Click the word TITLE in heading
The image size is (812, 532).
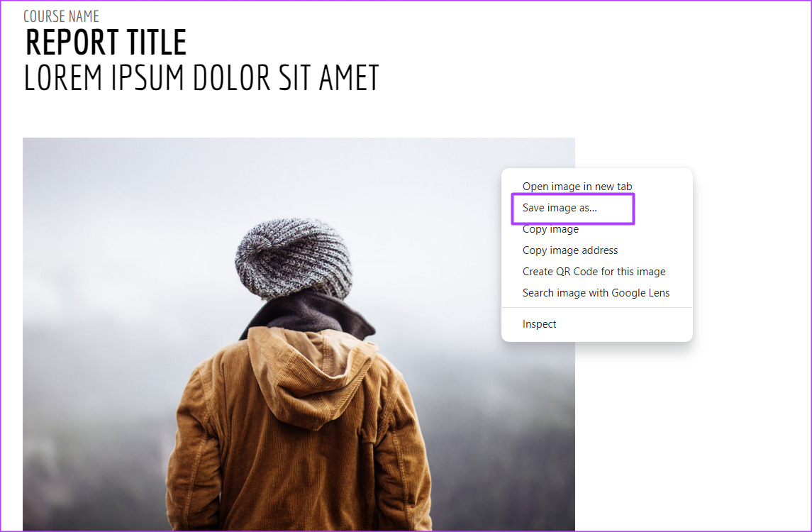(157, 43)
